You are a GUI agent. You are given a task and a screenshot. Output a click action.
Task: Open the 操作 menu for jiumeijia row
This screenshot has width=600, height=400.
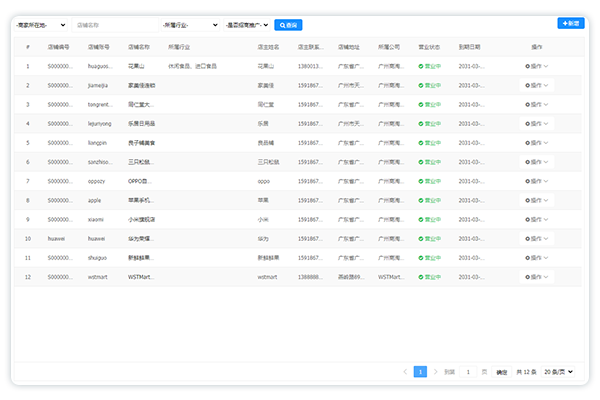pos(536,86)
